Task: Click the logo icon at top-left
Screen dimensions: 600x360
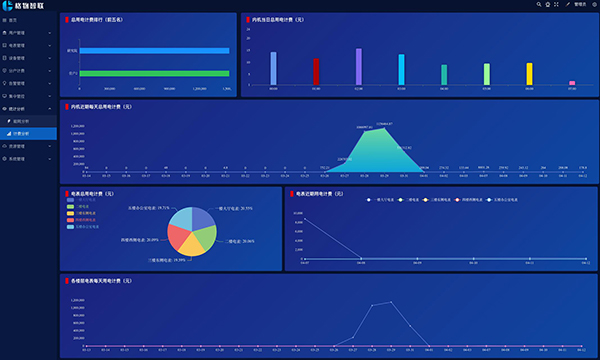Action: [7, 5]
